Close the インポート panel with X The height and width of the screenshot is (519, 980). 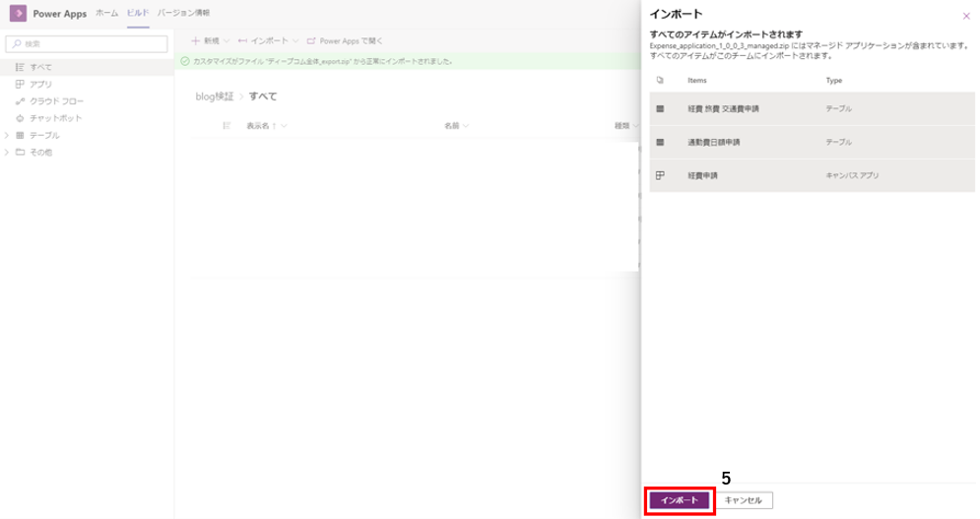click(964, 16)
